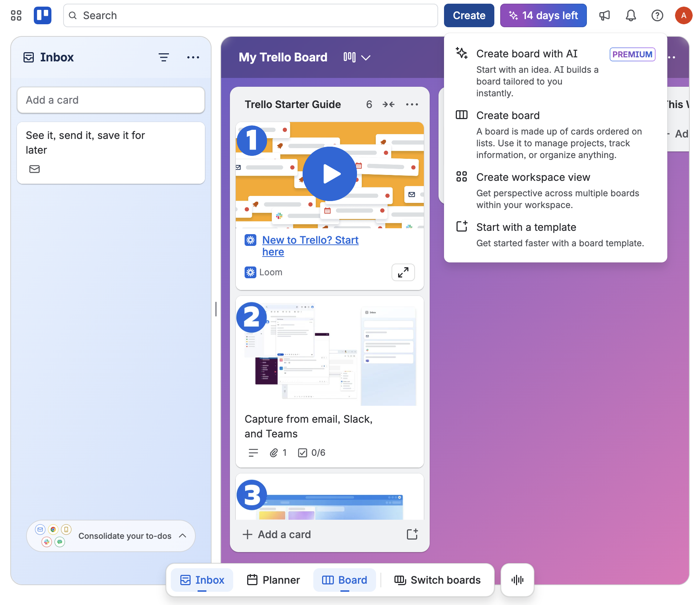The image size is (700, 605).
Task: Open the app switcher grid icon
Action: coord(16,15)
